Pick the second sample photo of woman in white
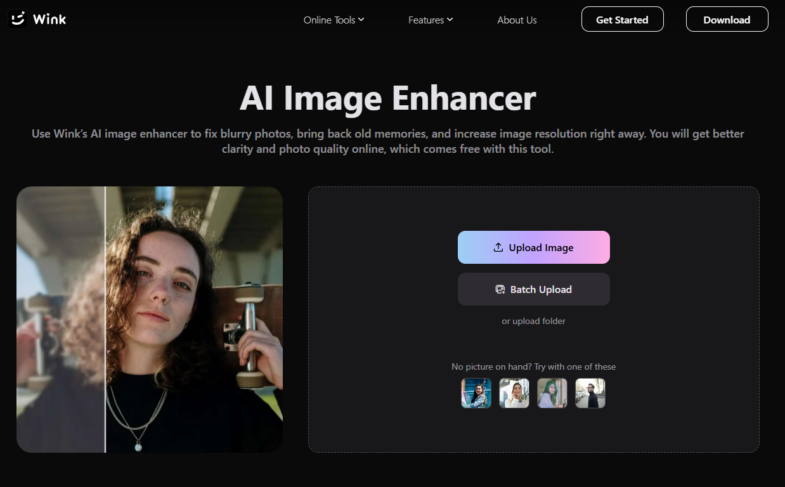785x487 pixels. pos(514,393)
